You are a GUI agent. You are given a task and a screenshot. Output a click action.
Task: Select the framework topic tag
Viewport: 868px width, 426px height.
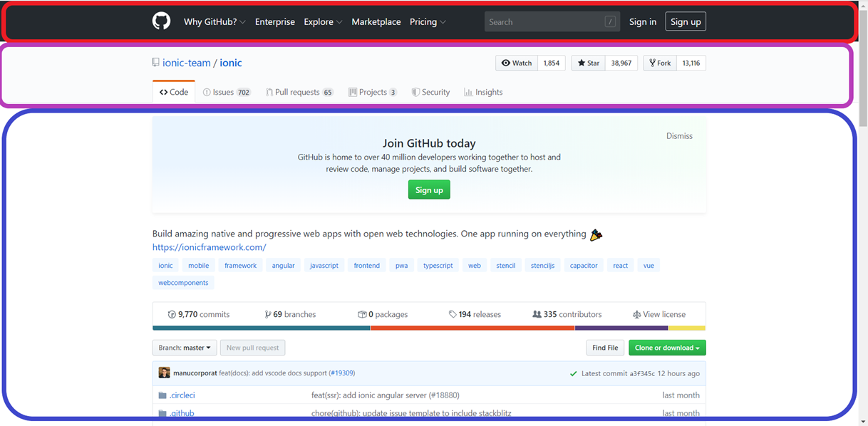click(x=241, y=266)
